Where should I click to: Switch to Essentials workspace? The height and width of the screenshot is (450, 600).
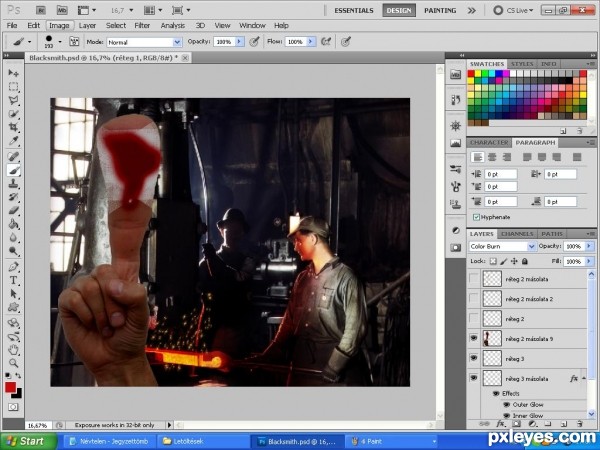point(354,10)
